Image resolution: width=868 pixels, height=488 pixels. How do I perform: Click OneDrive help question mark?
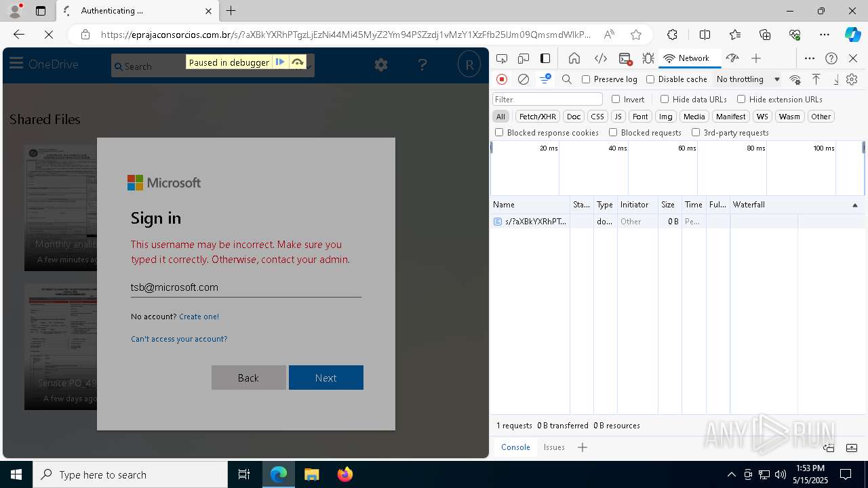(422, 64)
